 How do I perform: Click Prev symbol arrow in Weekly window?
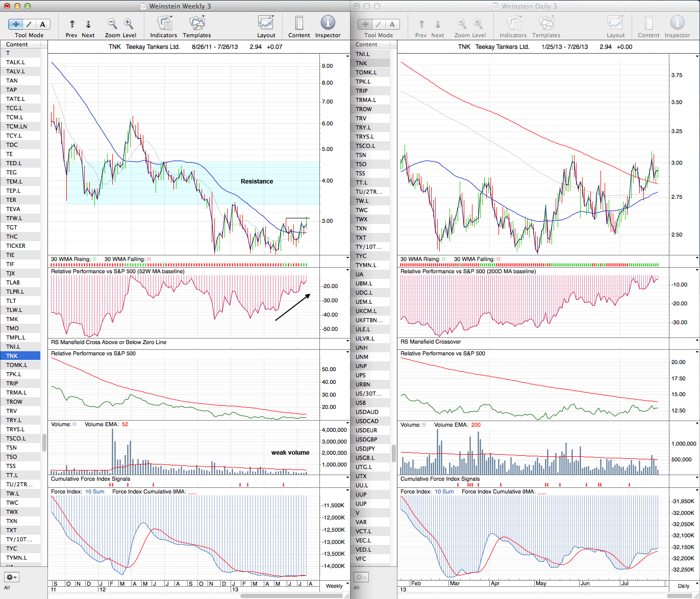pos(72,24)
